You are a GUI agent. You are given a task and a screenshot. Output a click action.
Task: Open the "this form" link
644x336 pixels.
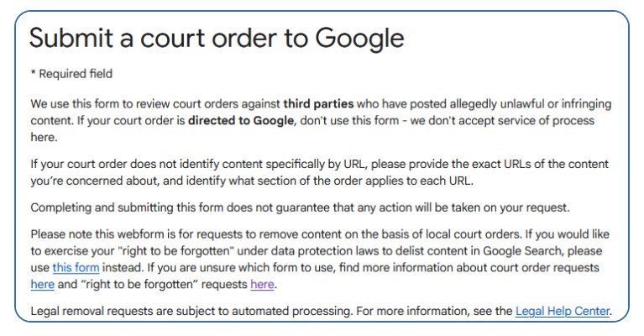[x=76, y=268]
